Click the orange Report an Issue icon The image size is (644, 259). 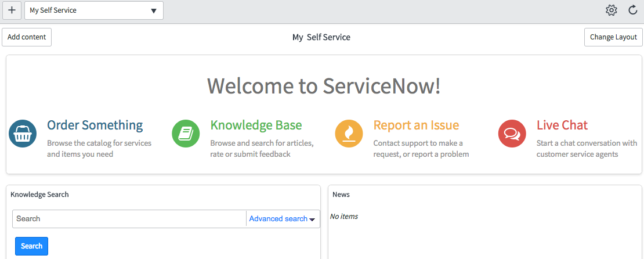point(349,134)
